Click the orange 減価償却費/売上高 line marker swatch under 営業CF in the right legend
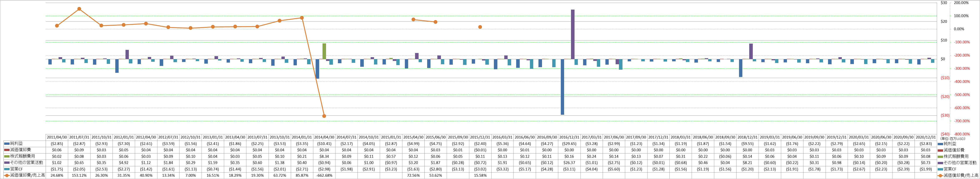 click(x=941, y=176)
